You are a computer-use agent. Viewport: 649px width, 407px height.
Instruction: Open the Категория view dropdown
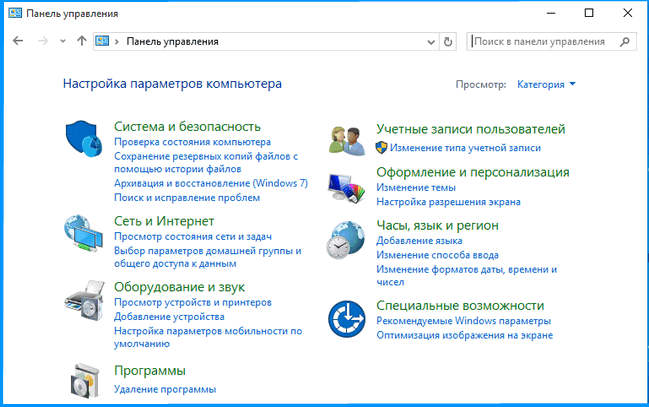[x=546, y=84]
